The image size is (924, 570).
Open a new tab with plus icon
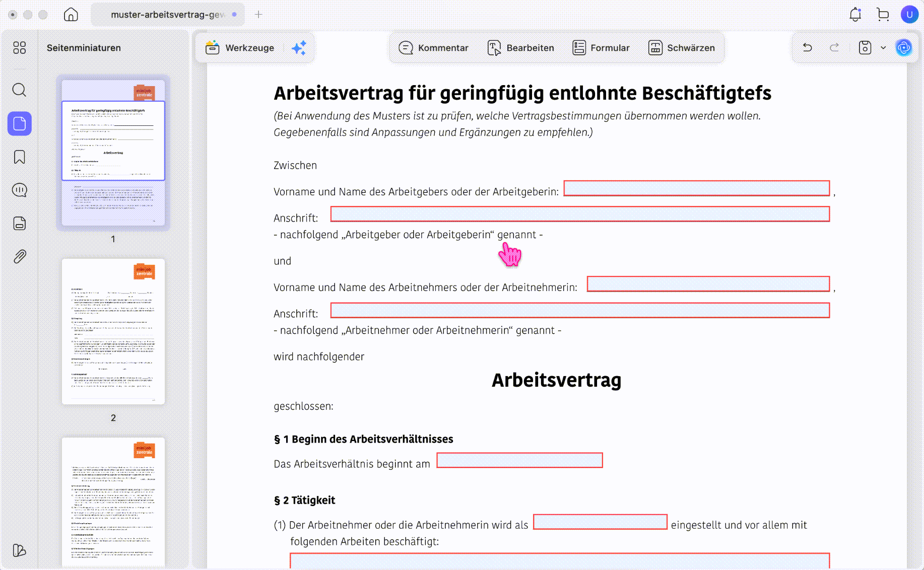point(258,15)
